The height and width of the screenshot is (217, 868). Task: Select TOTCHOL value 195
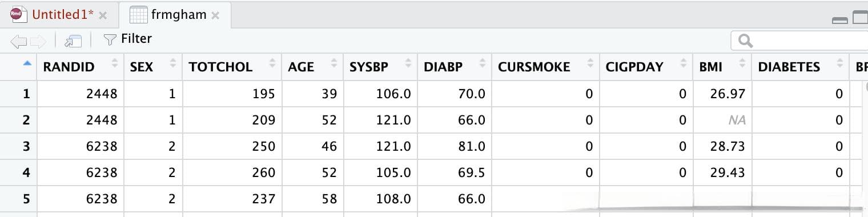(264, 94)
